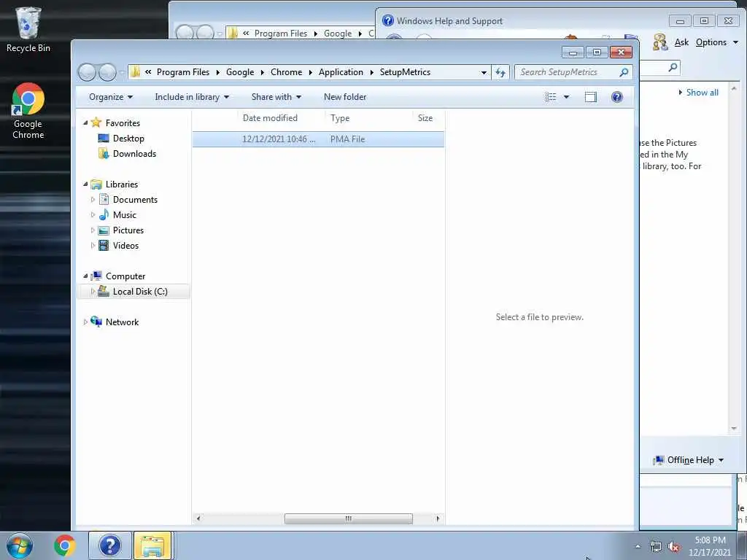Click SetupMetrics in the address breadcrumb

405,72
